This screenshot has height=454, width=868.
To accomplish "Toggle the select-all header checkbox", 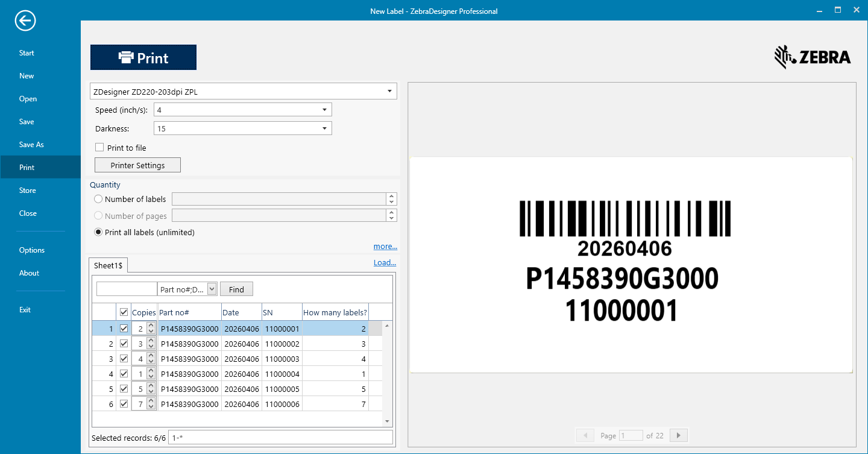I will pos(124,312).
